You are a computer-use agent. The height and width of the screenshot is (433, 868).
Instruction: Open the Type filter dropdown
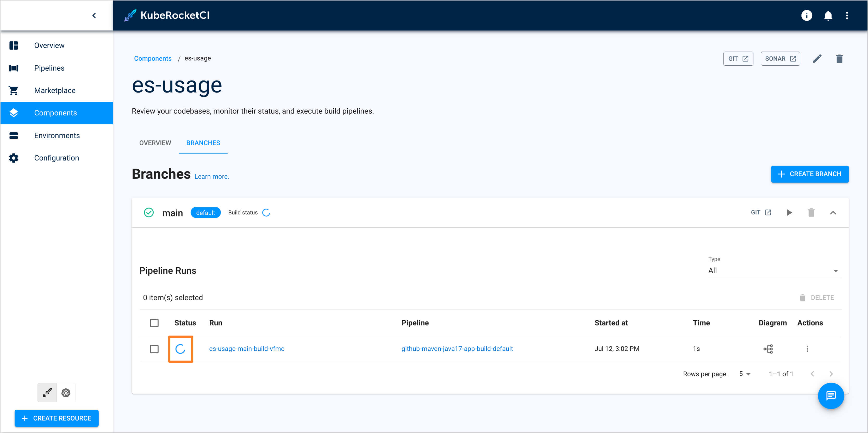836,271
